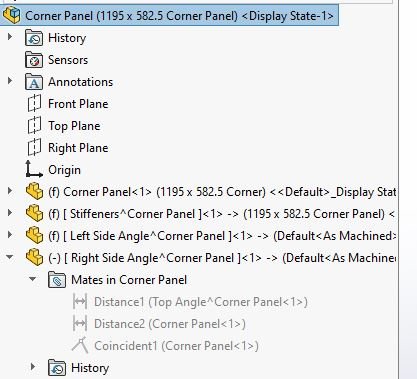Viewport: 417px width, 379px height.
Task: Collapse the Right Side Angle component
Action: (x=10, y=257)
